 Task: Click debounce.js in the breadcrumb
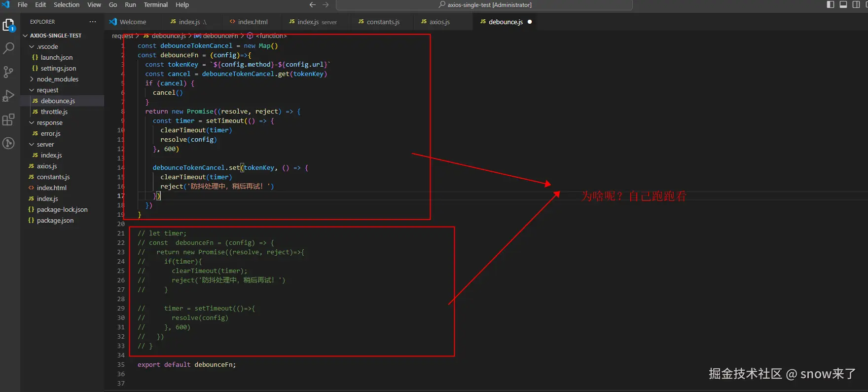point(168,36)
